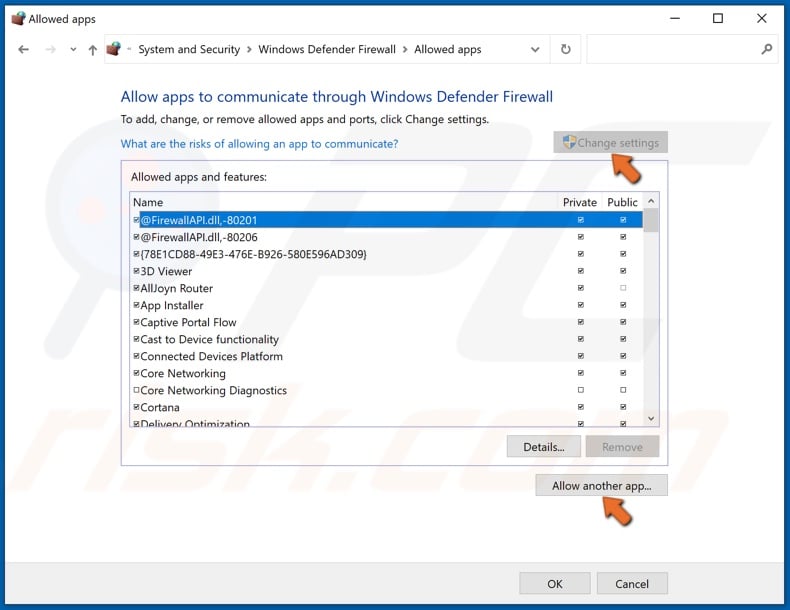
Task: Click the Private column header
Action: click(580, 202)
